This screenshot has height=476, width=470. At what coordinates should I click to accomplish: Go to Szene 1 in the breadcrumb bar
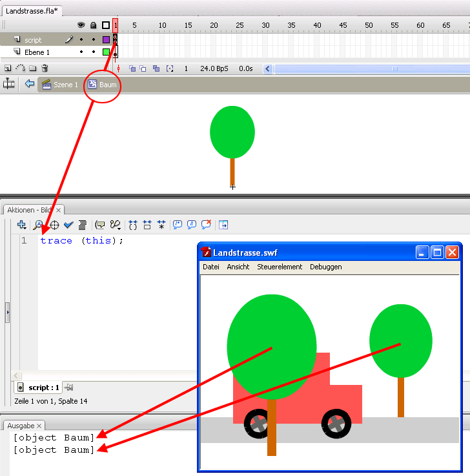tap(59, 85)
